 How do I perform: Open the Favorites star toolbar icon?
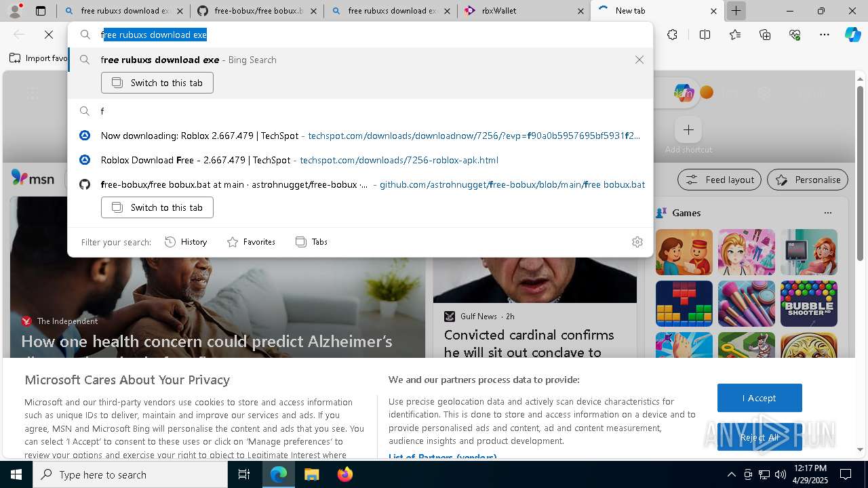[735, 35]
